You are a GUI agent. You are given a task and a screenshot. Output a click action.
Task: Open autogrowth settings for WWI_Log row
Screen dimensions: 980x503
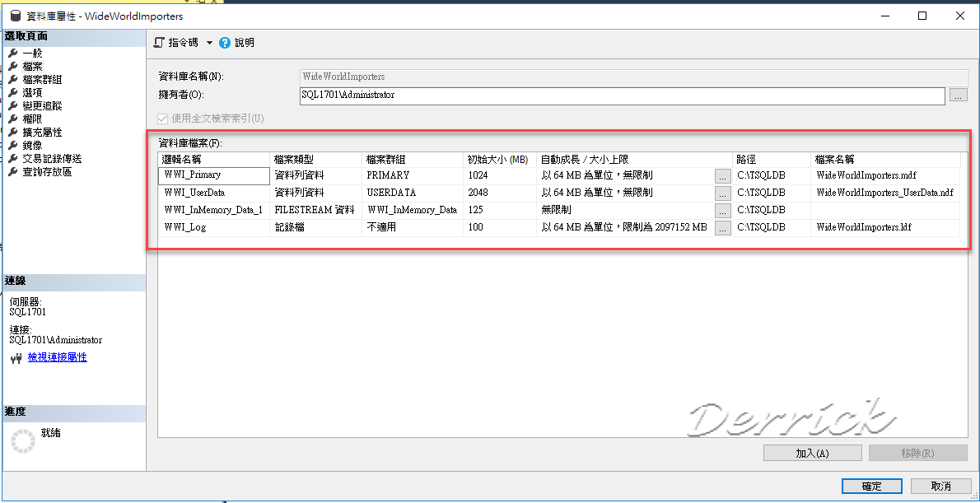721,227
